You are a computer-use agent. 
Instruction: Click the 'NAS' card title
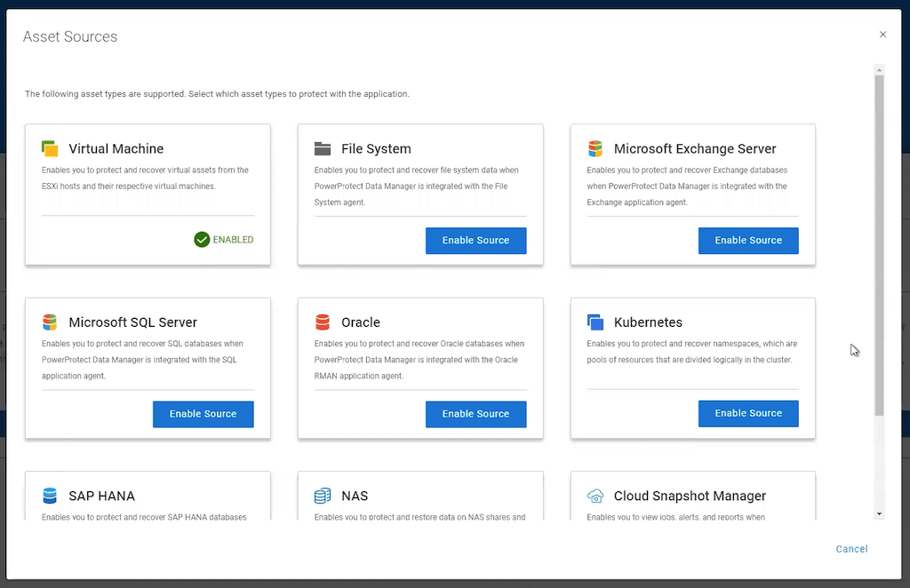tap(355, 496)
